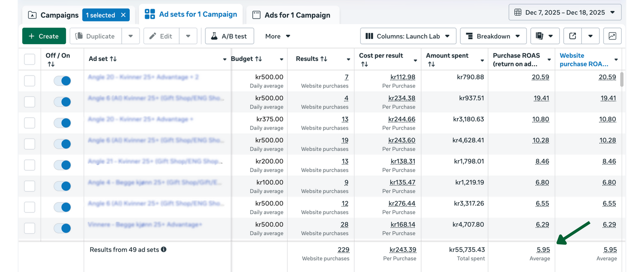Image resolution: width=644 pixels, height=272 pixels.
Task: Sort using the Budget column arrows
Action: click(x=258, y=59)
